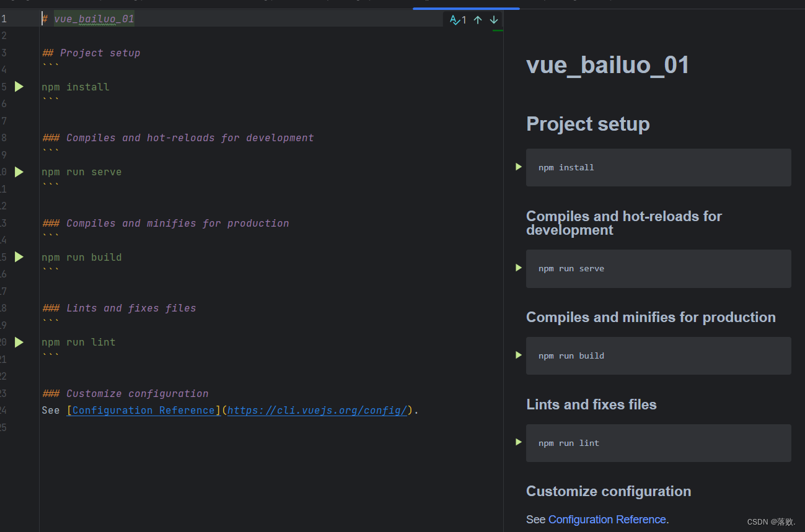The height and width of the screenshot is (532, 805).
Task: Click '## Project setup' heading in editor
Action: (91, 53)
